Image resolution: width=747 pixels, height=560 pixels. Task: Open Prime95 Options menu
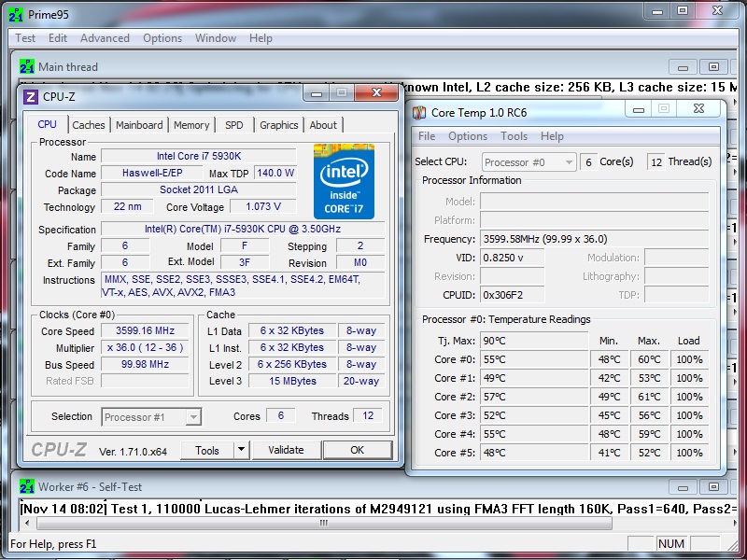click(x=162, y=38)
